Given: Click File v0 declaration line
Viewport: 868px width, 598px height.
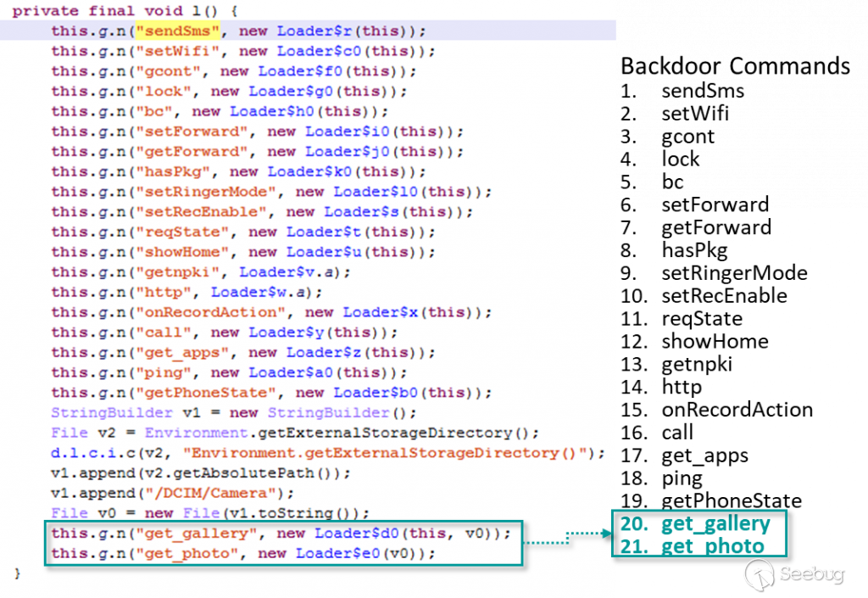Looking at the screenshot, I should (x=210, y=513).
